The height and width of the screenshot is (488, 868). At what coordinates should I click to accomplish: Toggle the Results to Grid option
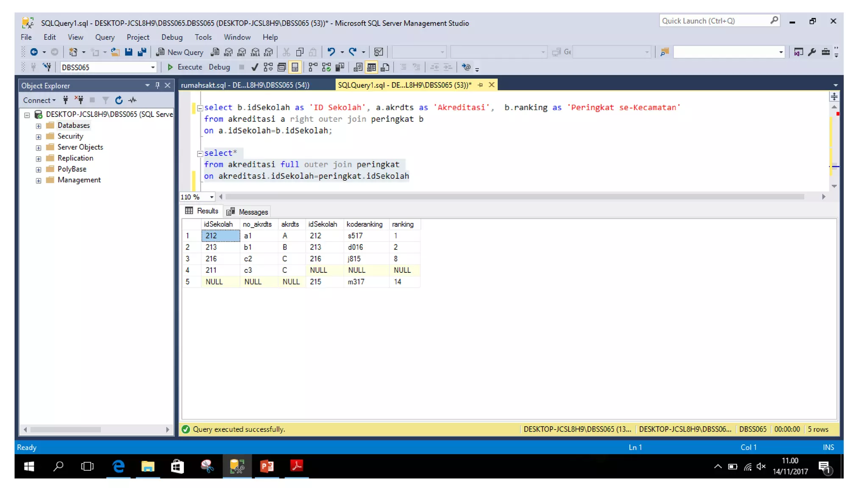372,67
